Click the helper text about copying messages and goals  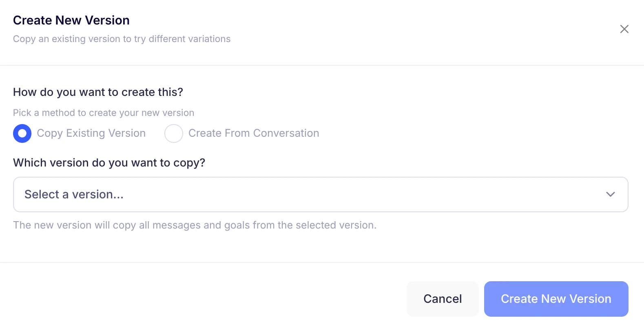(195, 225)
